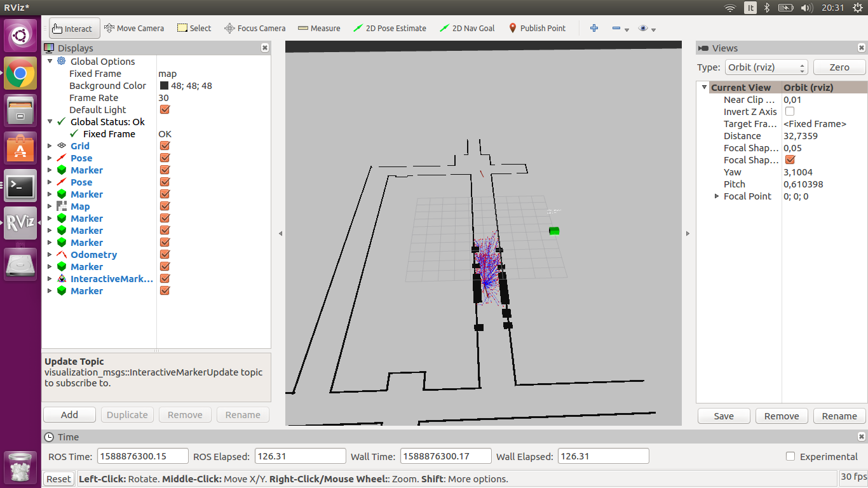This screenshot has width=868, height=488.
Task: Toggle the Default Light checkbox
Action: [165, 109]
